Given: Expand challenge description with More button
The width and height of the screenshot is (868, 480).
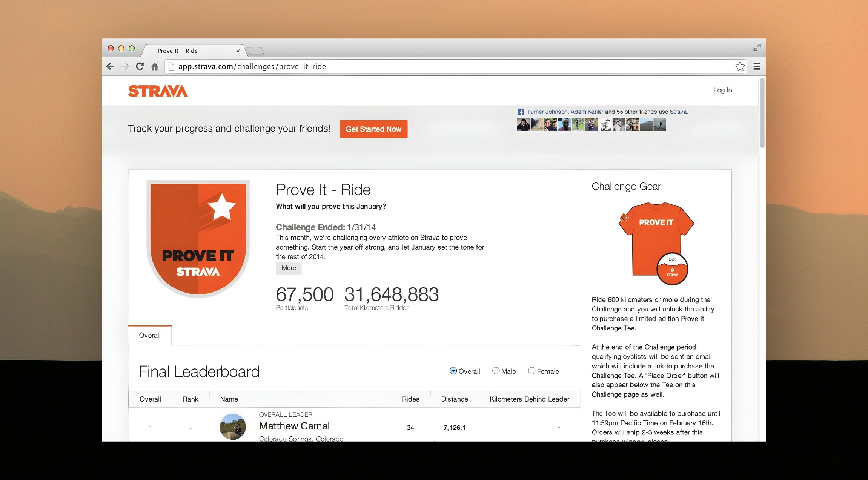Looking at the screenshot, I should [x=289, y=268].
